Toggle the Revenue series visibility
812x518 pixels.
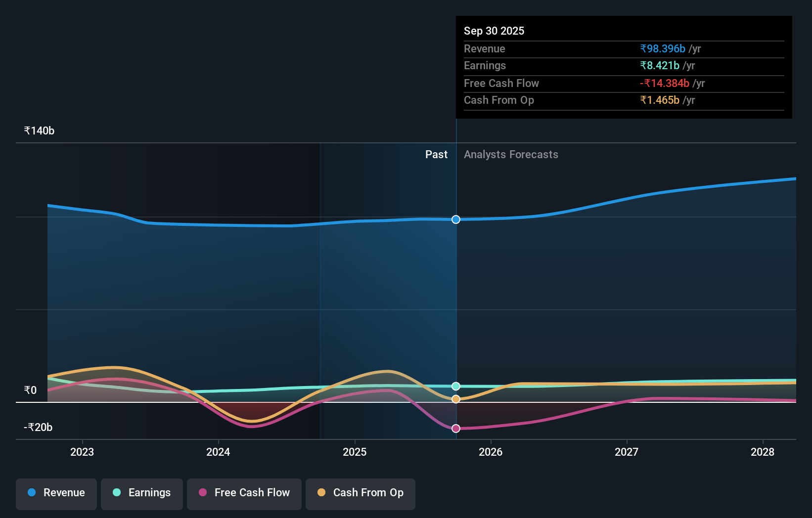point(56,493)
